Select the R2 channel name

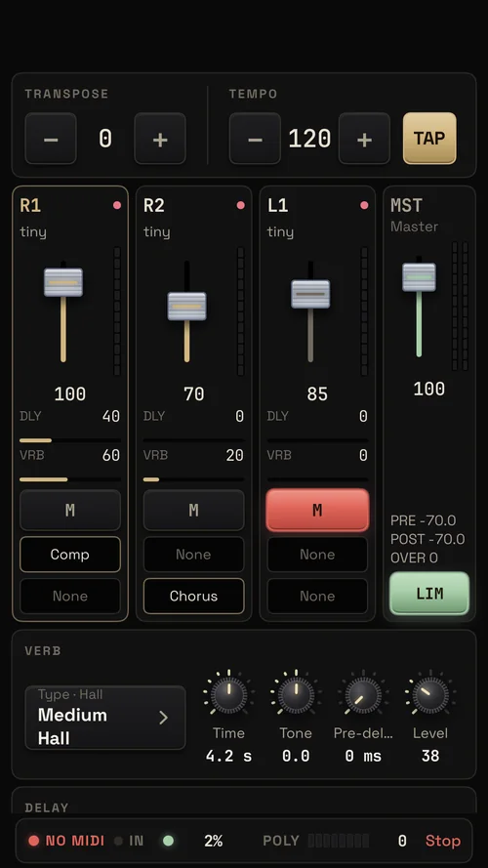(154, 206)
